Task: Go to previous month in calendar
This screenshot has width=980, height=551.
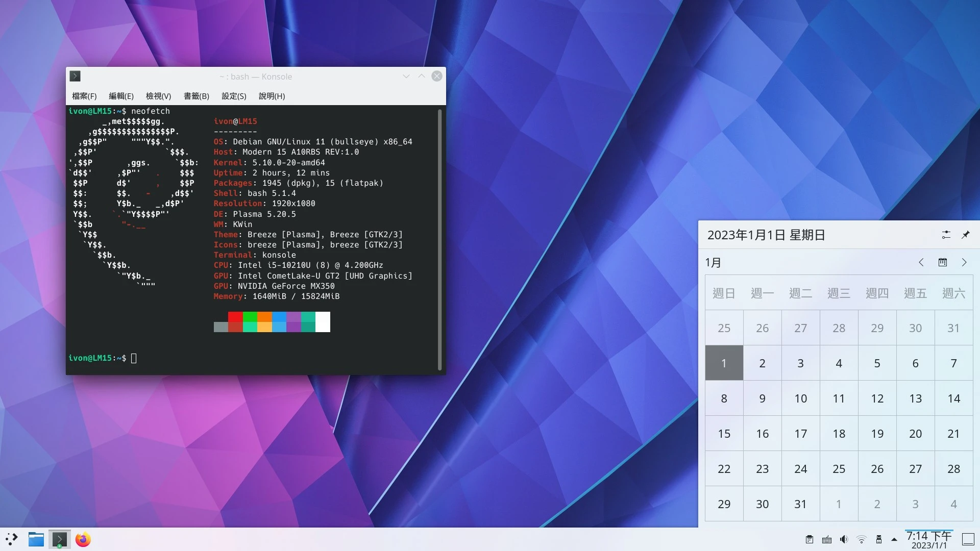Action: click(x=921, y=262)
